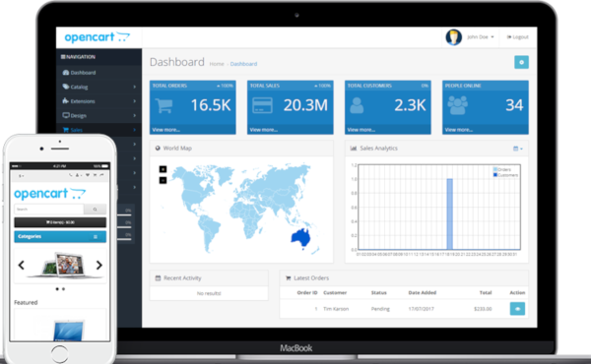
Task: Click the Logout link
Action: [x=517, y=36]
